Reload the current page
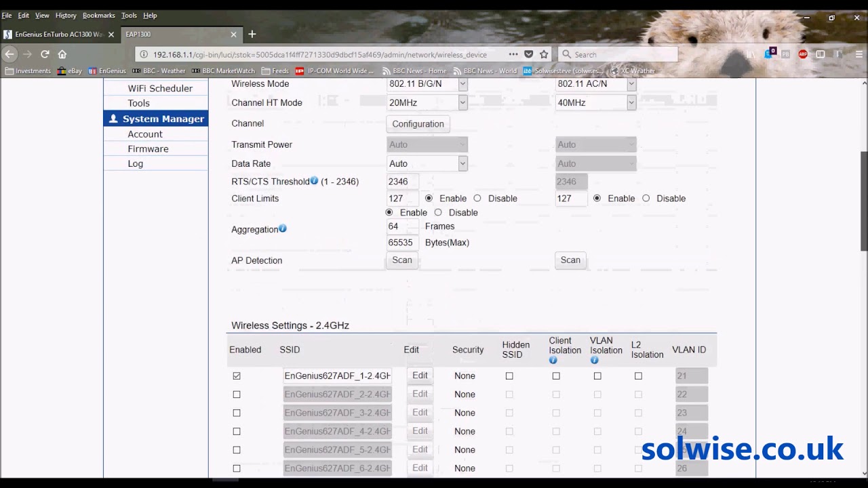This screenshot has height=488, width=868. pyautogui.click(x=45, y=54)
